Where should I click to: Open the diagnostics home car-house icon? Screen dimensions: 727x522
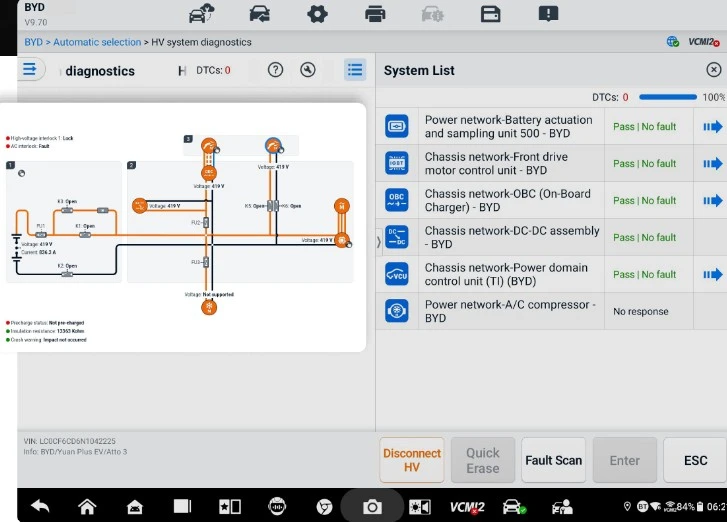(135, 507)
